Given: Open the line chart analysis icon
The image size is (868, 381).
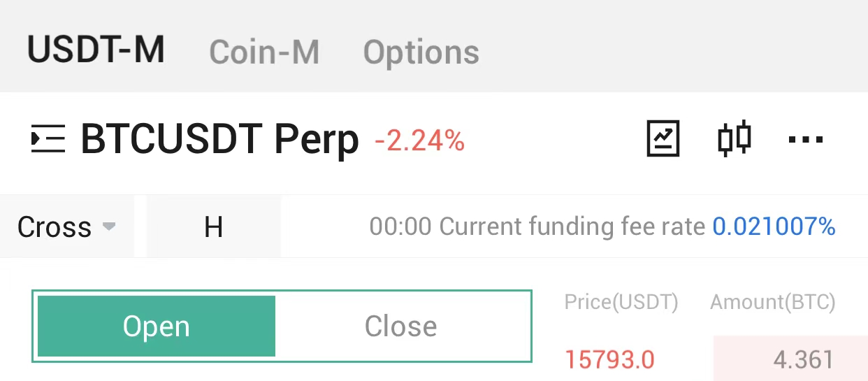Looking at the screenshot, I should pos(662,138).
